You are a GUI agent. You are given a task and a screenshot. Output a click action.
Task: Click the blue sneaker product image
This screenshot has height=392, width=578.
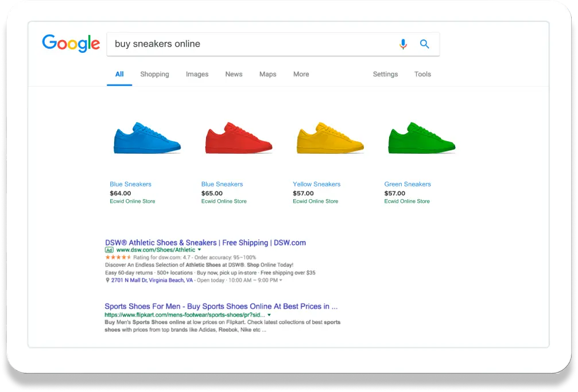147,138
